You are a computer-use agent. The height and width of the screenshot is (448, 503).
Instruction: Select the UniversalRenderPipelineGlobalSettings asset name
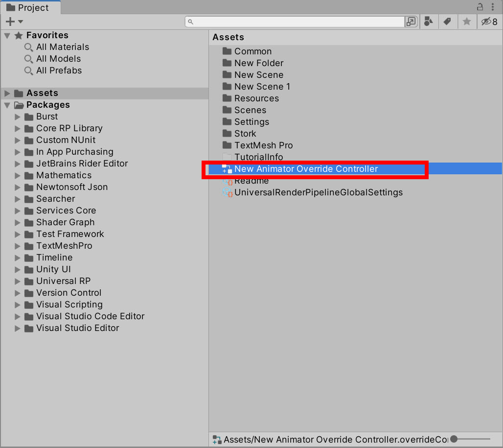pos(319,192)
